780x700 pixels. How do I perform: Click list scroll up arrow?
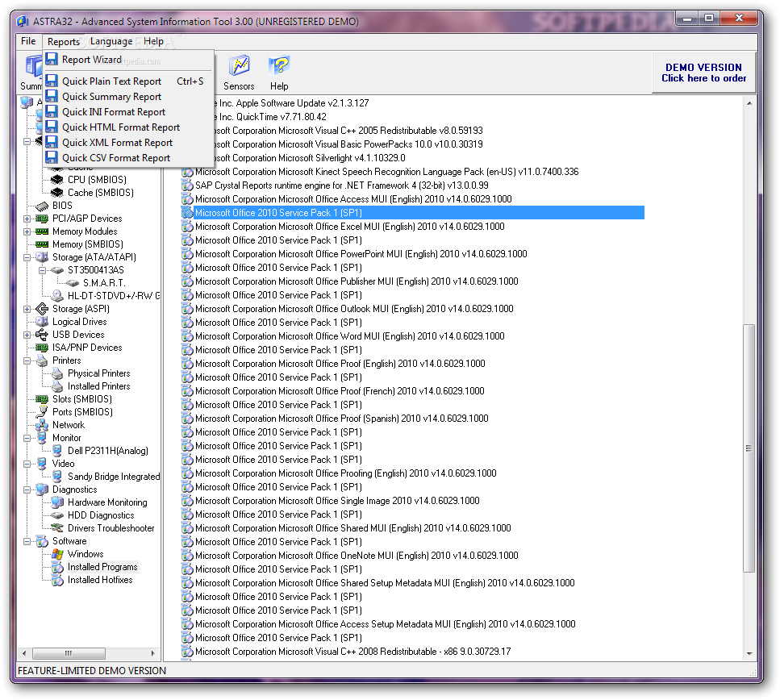pos(749,103)
